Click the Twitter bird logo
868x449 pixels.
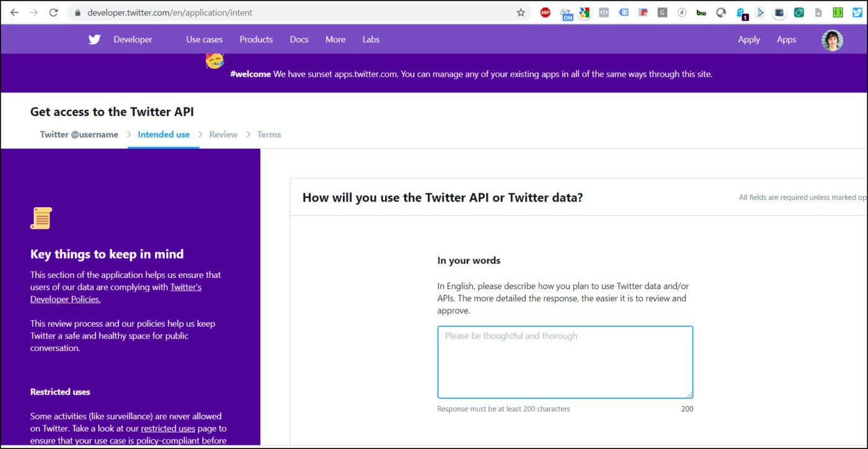(94, 40)
